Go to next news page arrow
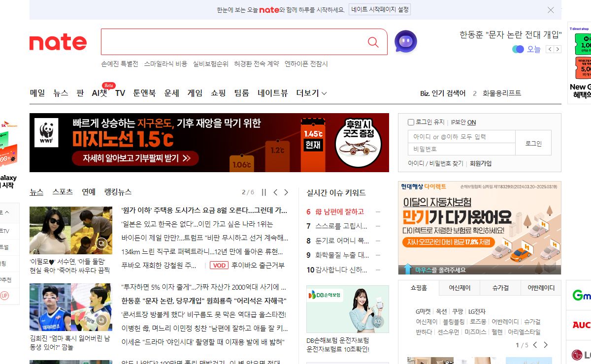 pyautogui.click(x=286, y=192)
